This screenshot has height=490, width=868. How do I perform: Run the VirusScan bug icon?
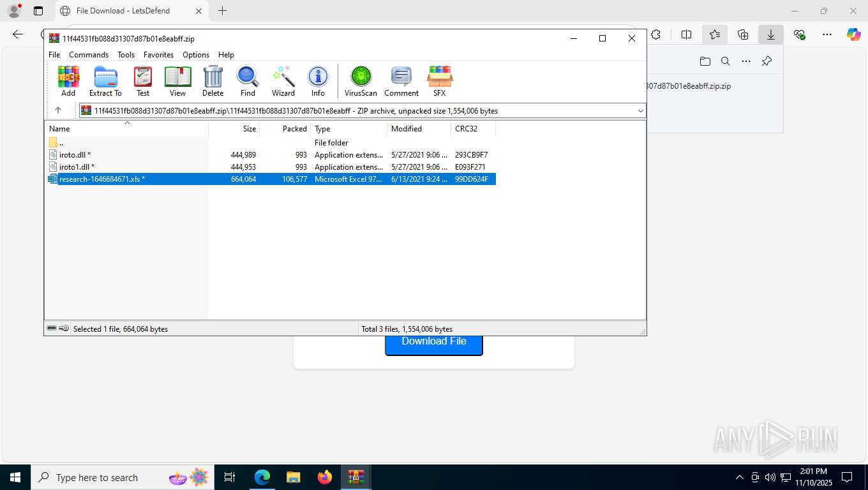coord(361,81)
